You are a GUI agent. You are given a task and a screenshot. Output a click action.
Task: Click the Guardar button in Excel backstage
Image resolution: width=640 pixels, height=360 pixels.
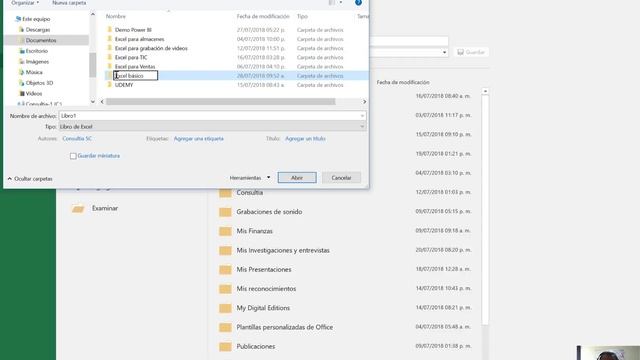click(471, 52)
